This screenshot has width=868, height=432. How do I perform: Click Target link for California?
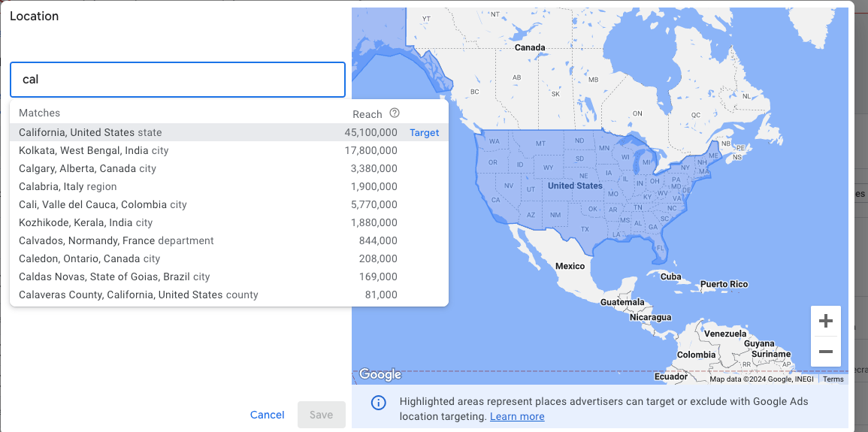coord(424,133)
